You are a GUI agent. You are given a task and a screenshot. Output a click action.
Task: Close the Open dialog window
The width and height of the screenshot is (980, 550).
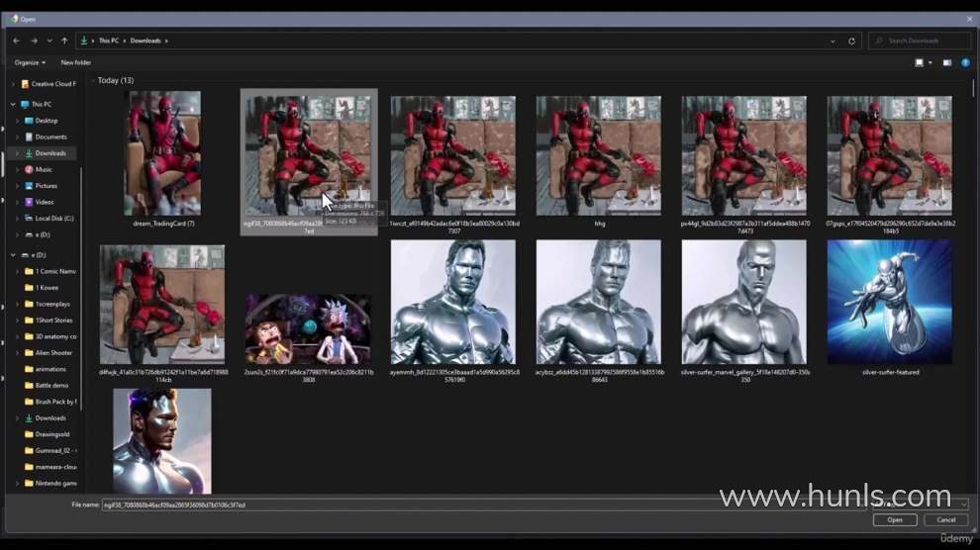click(x=969, y=19)
